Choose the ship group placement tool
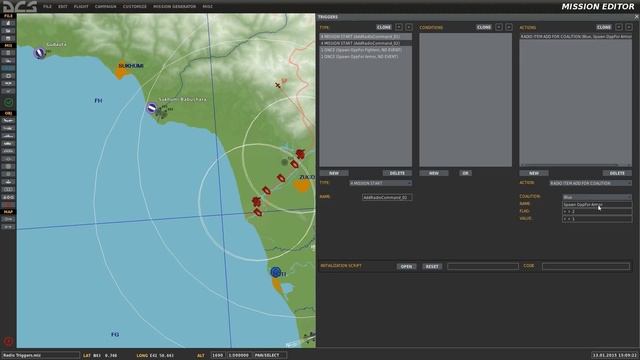This screenshot has width=640, height=360. click(8, 136)
